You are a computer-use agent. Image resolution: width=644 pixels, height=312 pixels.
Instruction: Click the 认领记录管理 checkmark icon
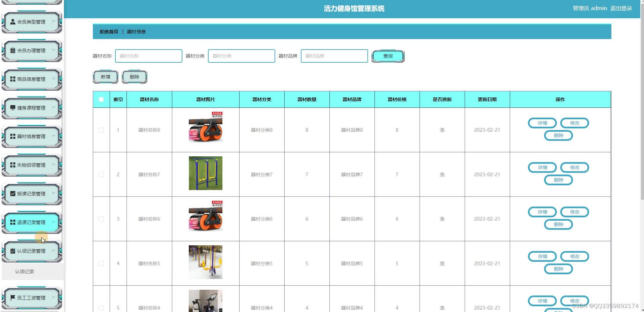click(x=13, y=251)
